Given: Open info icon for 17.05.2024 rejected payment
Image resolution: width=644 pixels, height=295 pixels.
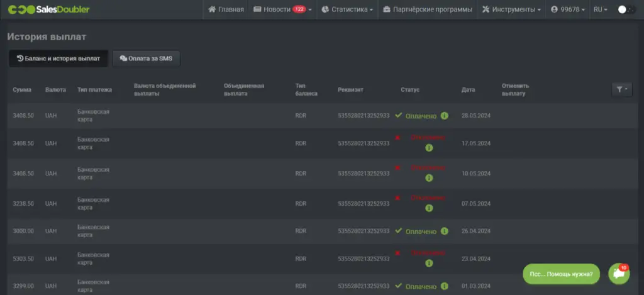Looking at the screenshot, I should tap(429, 148).
